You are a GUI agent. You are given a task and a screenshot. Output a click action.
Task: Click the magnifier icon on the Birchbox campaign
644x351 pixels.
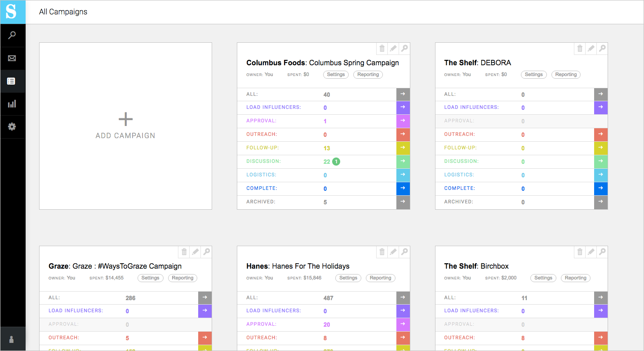pos(602,252)
